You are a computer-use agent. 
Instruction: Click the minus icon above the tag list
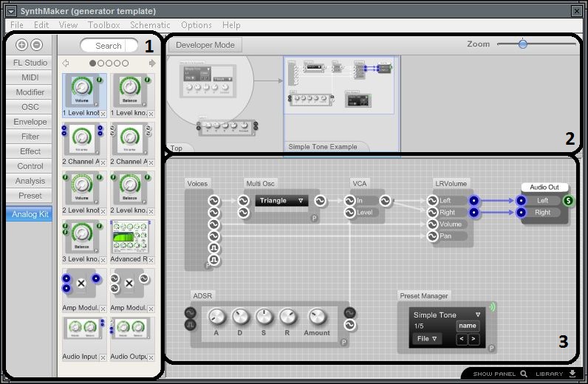click(36, 45)
